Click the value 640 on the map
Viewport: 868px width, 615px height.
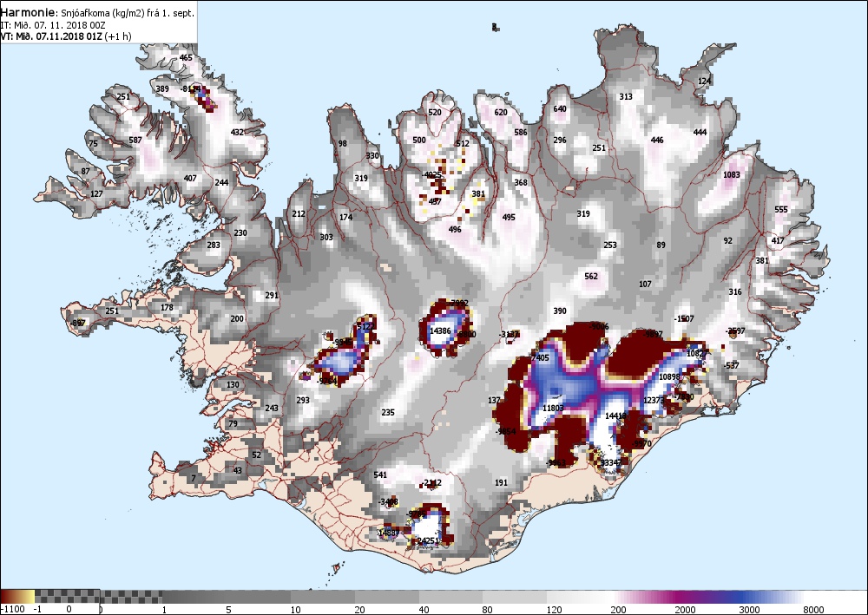point(560,108)
